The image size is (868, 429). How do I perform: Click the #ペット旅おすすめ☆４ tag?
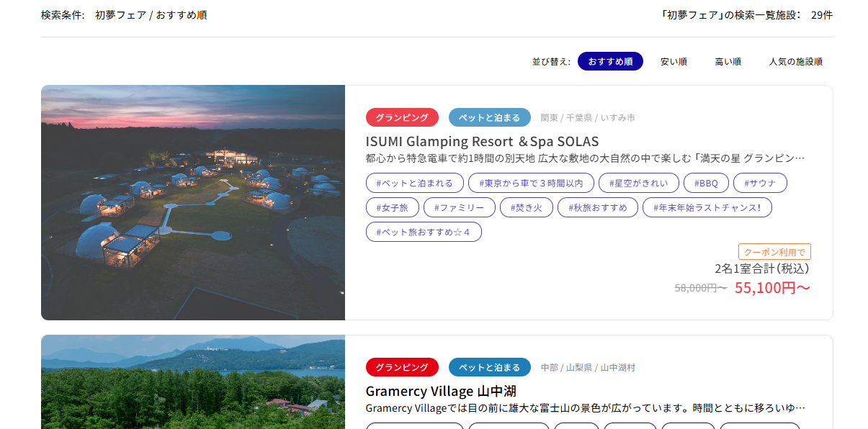(x=424, y=232)
